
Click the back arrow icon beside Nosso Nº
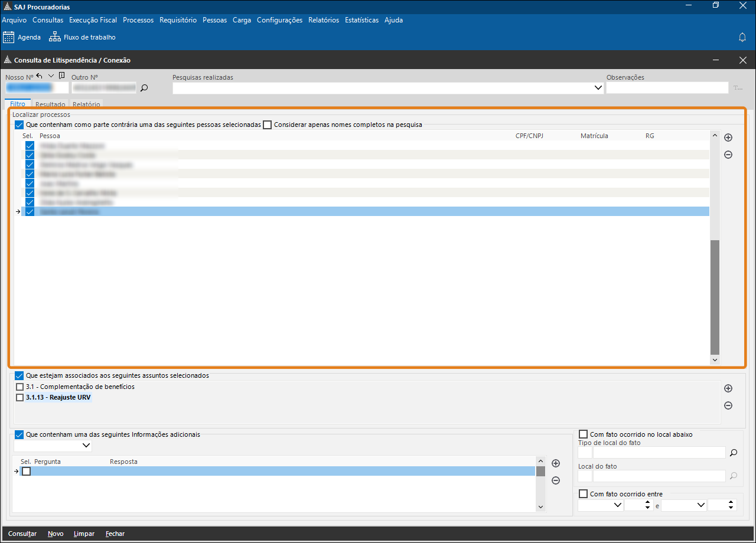pyautogui.click(x=40, y=76)
